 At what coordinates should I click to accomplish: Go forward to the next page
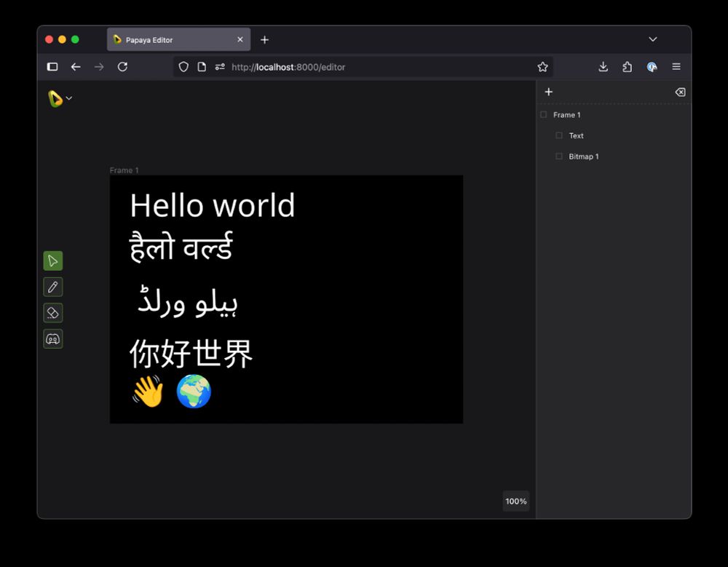point(99,67)
